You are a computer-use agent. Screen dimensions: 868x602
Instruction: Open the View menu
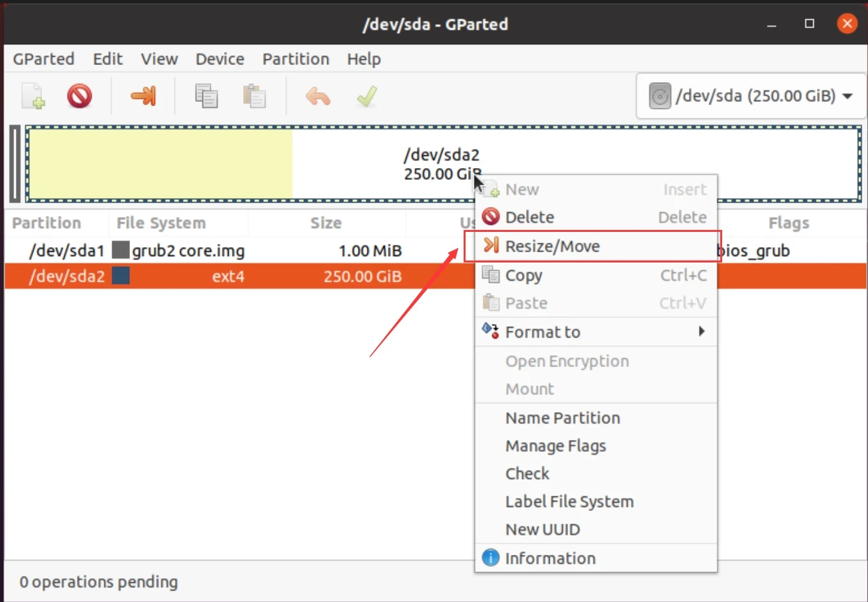pyautogui.click(x=159, y=59)
